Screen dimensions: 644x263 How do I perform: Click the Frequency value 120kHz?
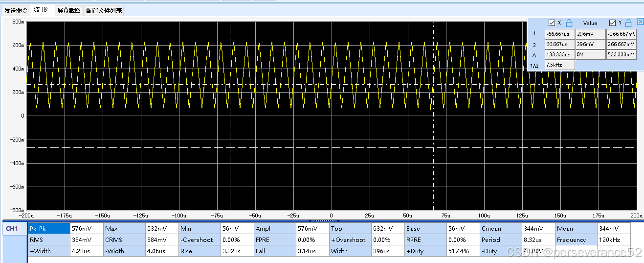(614, 240)
